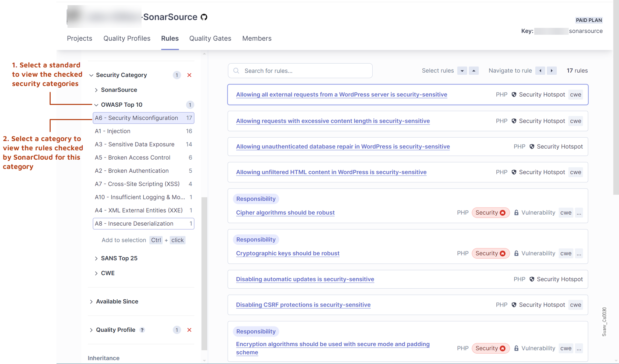Open the Quality Profile help question mark
619x364 pixels.
pyautogui.click(x=142, y=330)
